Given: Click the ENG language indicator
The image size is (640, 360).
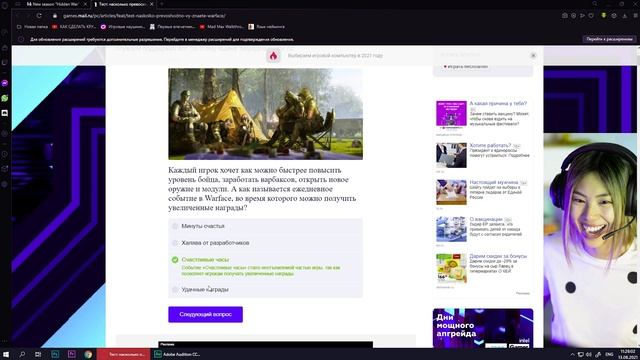Looking at the screenshot, I should (609, 354).
